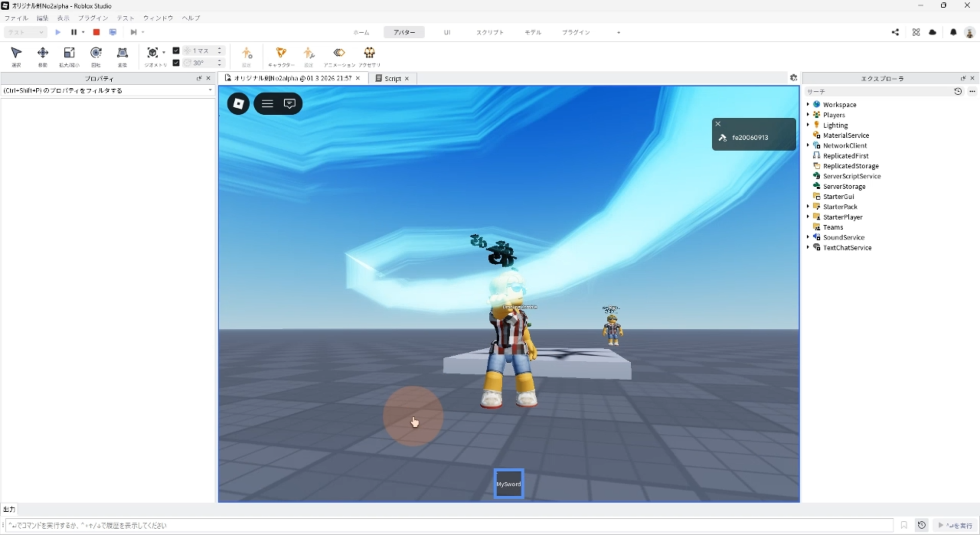Toggle the 30° rotation snap checkbox

pyautogui.click(x=176, y=63)
